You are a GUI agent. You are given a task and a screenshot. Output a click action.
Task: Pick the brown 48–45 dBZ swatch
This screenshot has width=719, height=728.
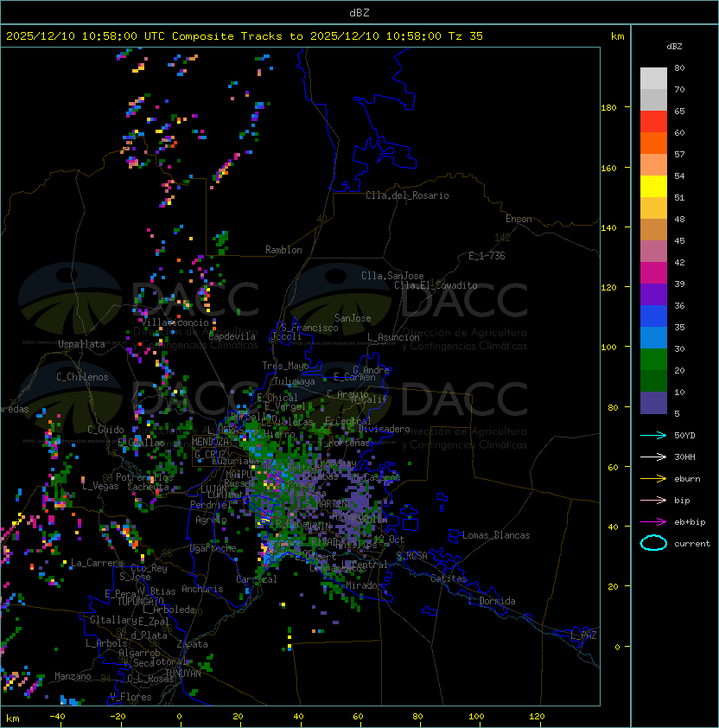pyautogui.click(x=653, y=229)
